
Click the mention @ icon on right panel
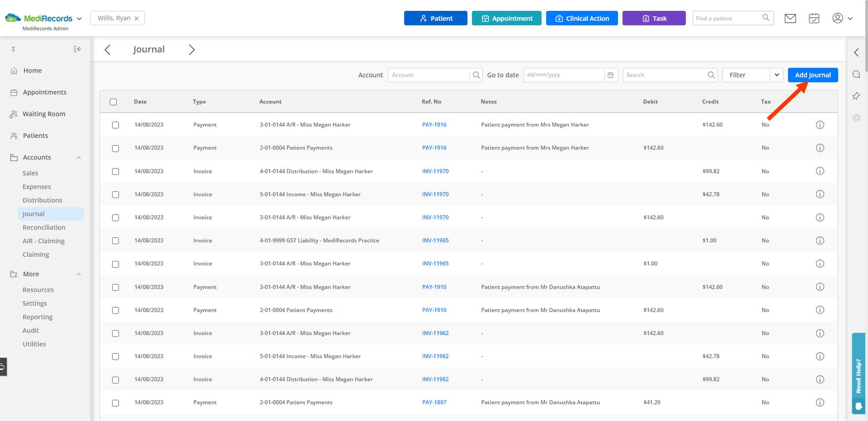(857, 118)
